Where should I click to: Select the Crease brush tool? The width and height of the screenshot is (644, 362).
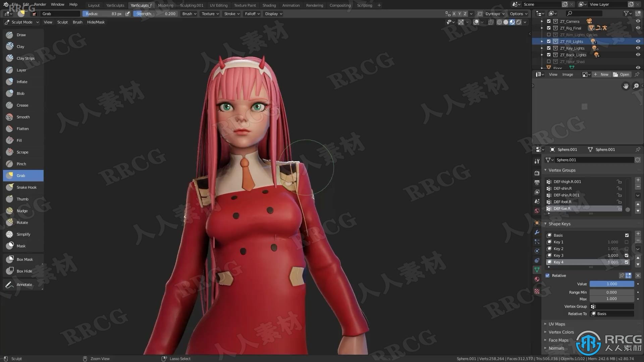point(23,105)
